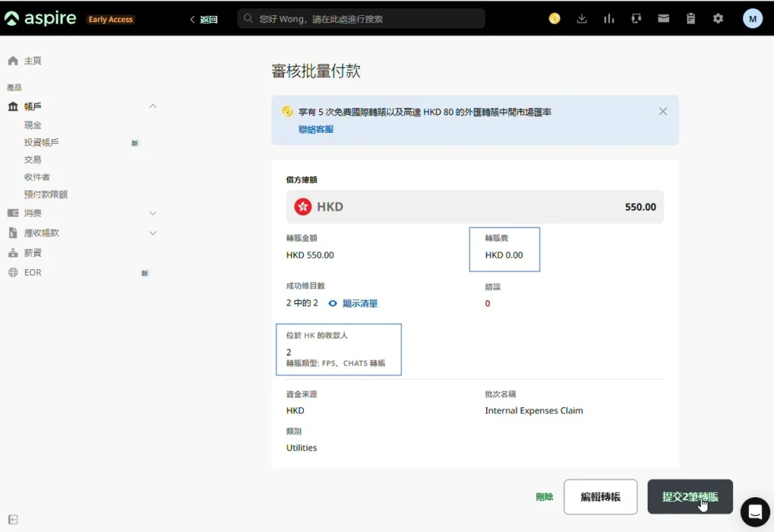Click the 返回 back button

coord(204,19)
